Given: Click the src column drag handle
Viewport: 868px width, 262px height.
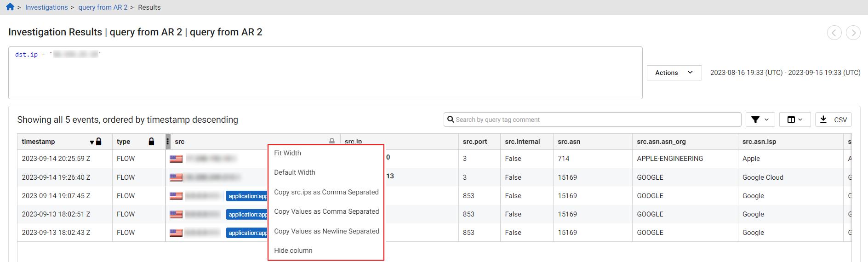Looking at the screenshot, I should click(168, 142).
